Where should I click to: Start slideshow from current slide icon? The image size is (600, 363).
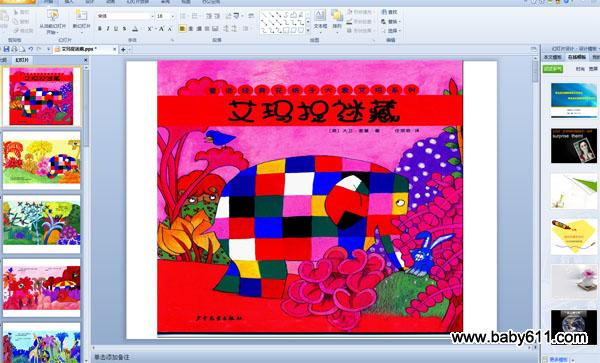tap(52, 16)
